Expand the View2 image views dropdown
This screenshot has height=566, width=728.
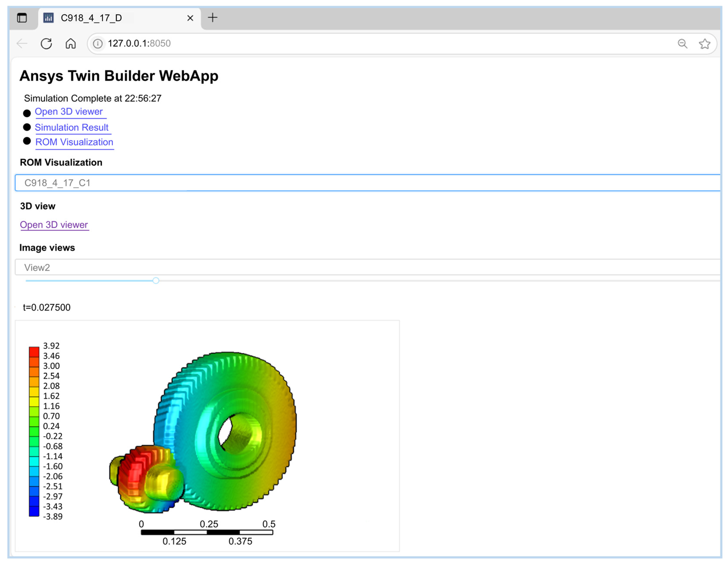pyautogui.click(x=367, y=268)
